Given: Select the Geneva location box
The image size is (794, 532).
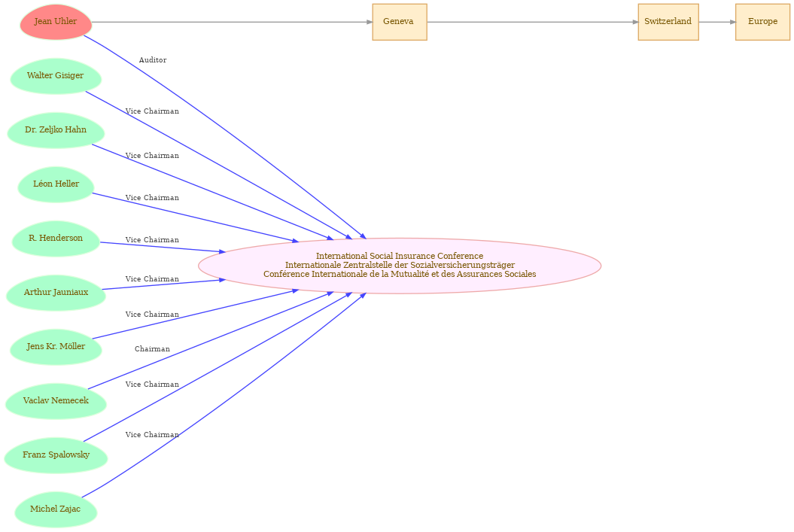Looking at the screenshot, I should (x=400, y=22).
